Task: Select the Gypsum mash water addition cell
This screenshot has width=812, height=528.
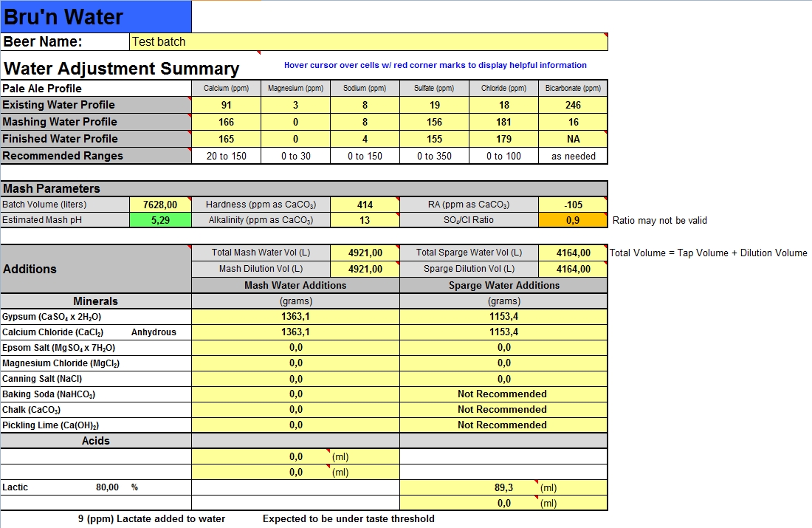Action: click(295, 316)
